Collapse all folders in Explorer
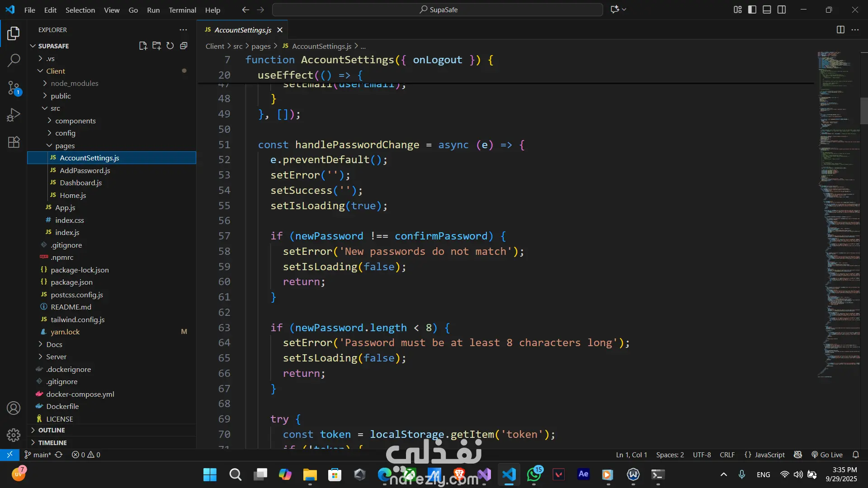 tap(184, 46)
